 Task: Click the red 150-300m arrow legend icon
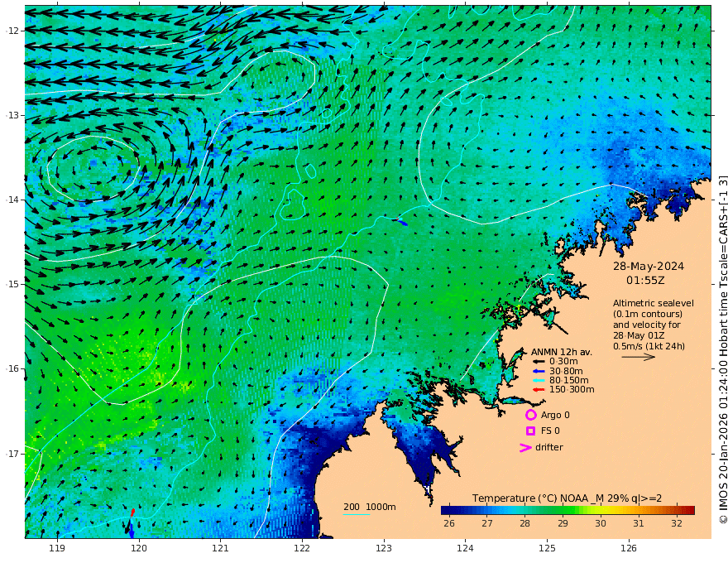click(x=538, y=390)
